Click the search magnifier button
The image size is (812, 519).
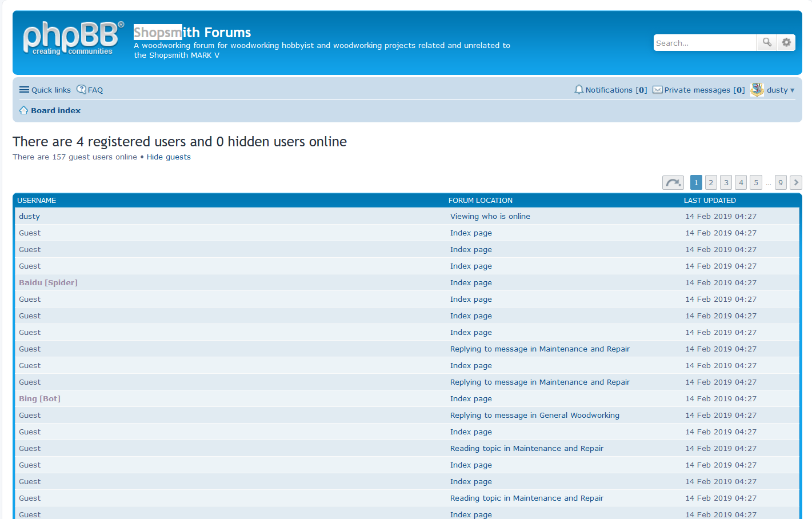tap(767, 42)
